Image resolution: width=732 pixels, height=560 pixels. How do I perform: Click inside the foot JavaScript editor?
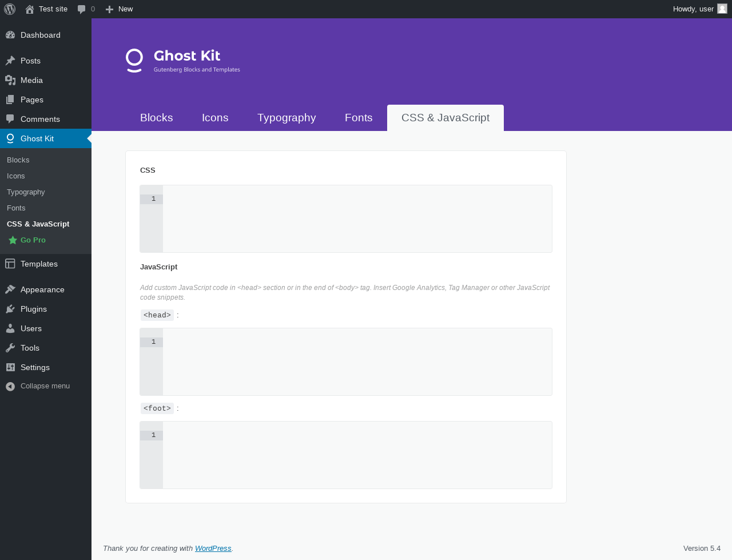pos(357,455)
